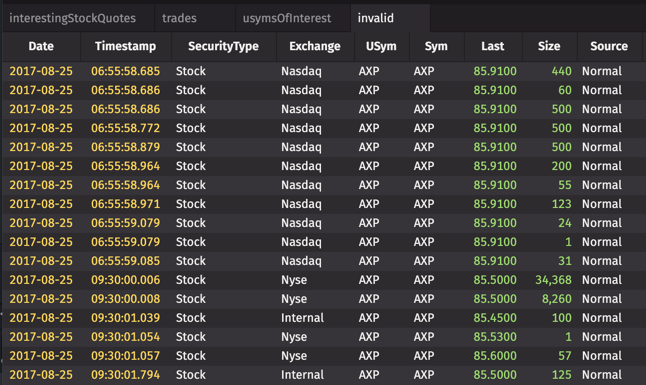646x385 pixels.
Task: Click Nyse cell in the 09:30:01.057 row
Action: [294, 356]
